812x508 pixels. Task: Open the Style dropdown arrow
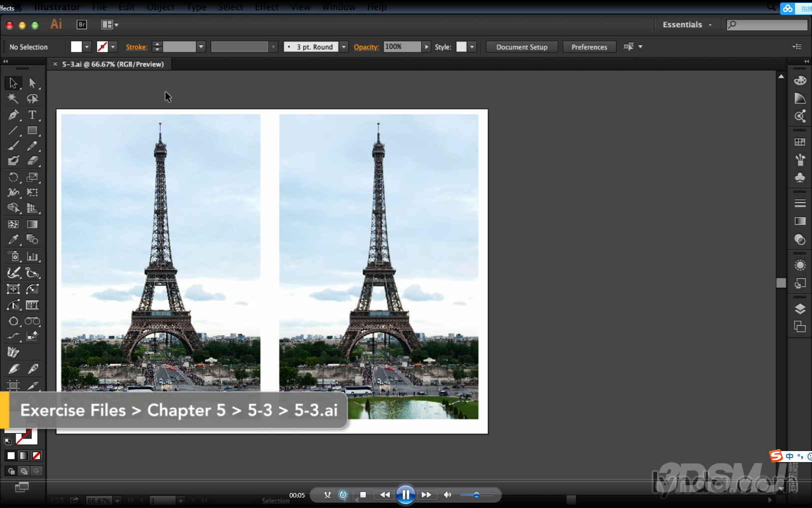(x=472, y=47)
